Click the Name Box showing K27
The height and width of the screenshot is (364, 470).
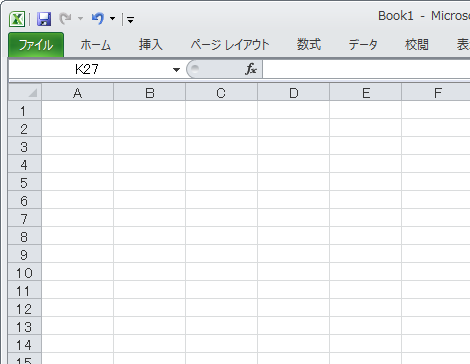coord(87,69)
